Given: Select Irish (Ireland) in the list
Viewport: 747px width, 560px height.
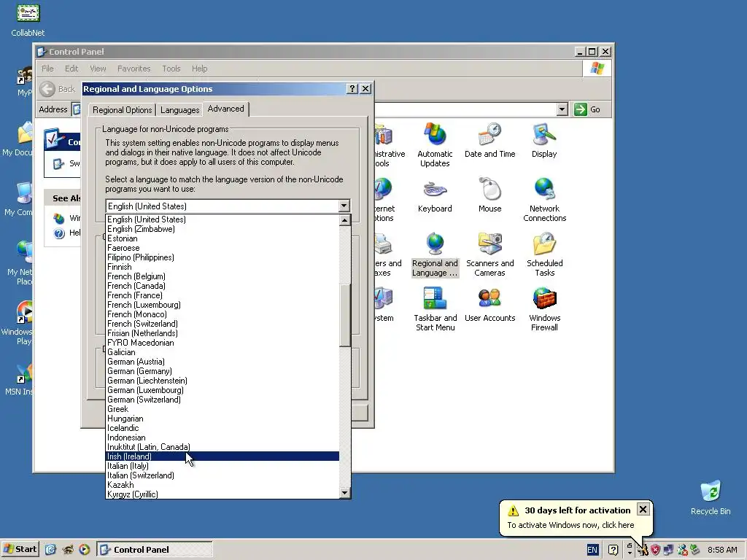Looking at the screenshot, I should point(222,456).
